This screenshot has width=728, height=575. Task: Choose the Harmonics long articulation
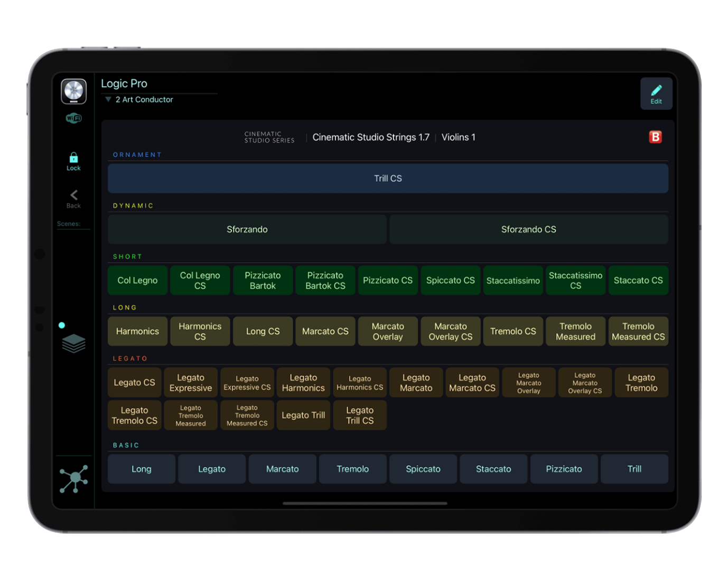click(137, 331)
